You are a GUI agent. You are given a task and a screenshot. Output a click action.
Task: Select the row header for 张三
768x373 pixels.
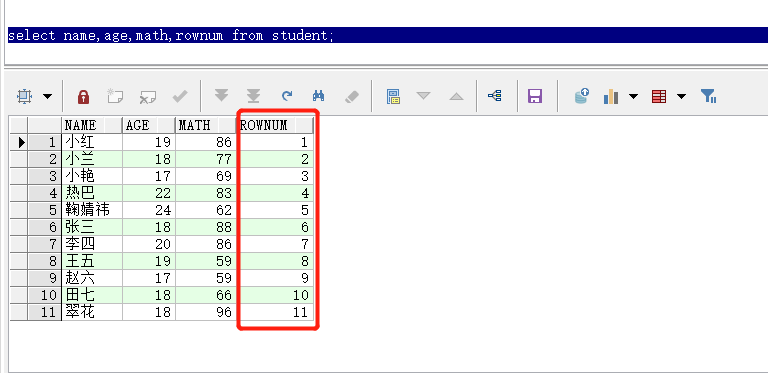(45, 227)
